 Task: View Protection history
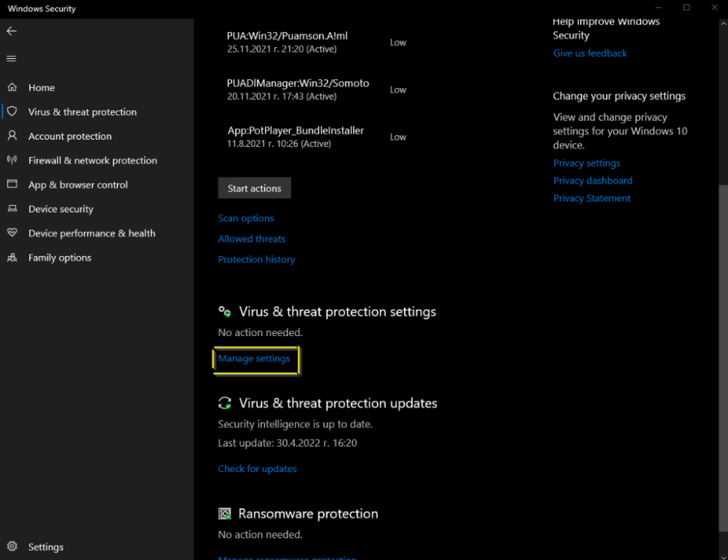pyautogui.click(x=256, y=260)
